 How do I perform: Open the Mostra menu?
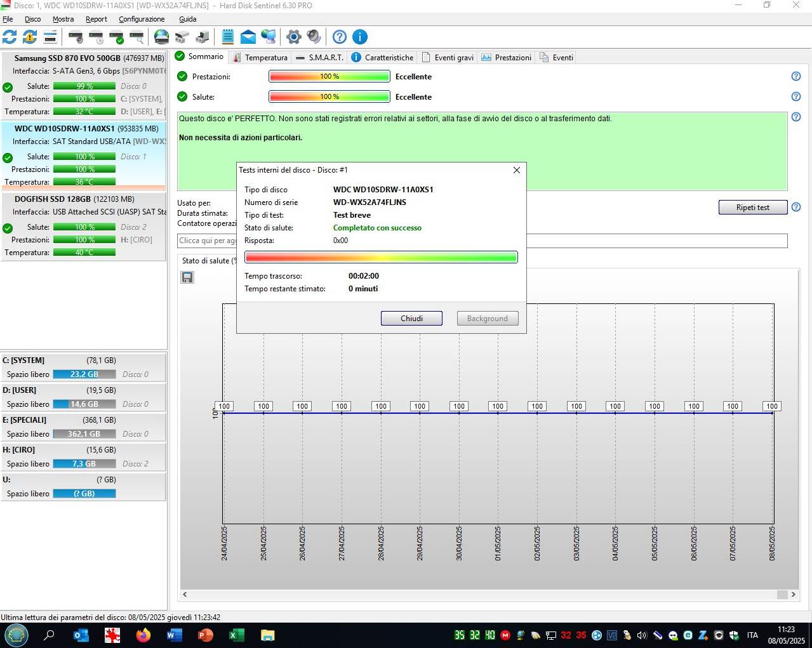[x=63, y=19]
